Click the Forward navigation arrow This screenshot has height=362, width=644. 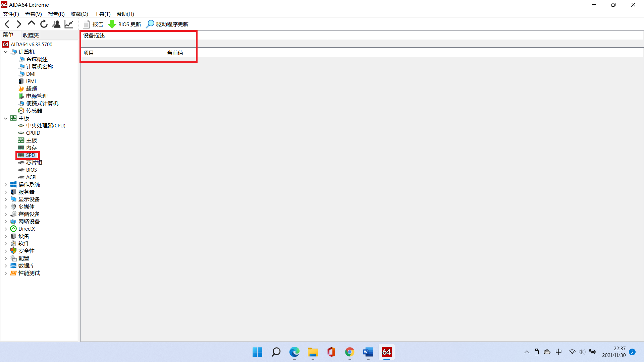[19, 24]
